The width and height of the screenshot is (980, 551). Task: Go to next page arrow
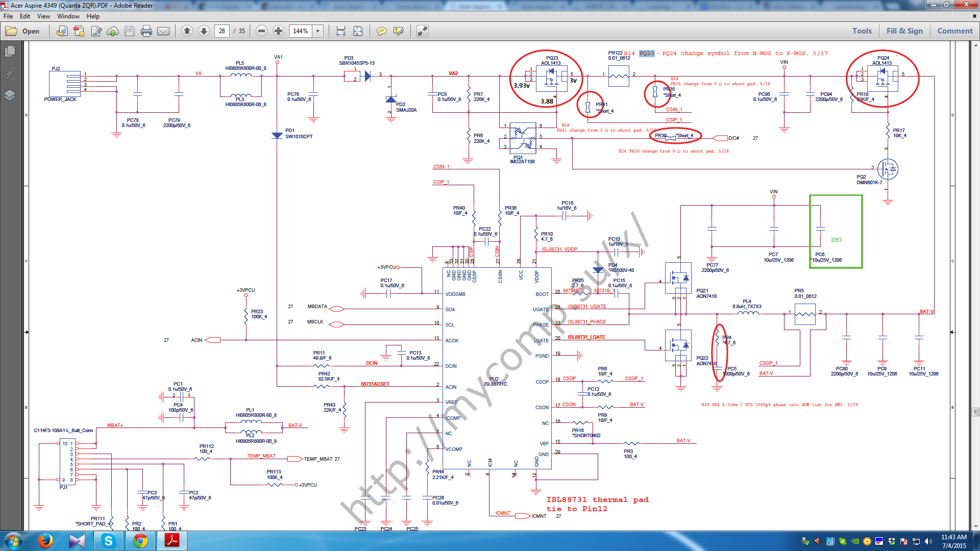pyautogui.click(x=204, y=31)
